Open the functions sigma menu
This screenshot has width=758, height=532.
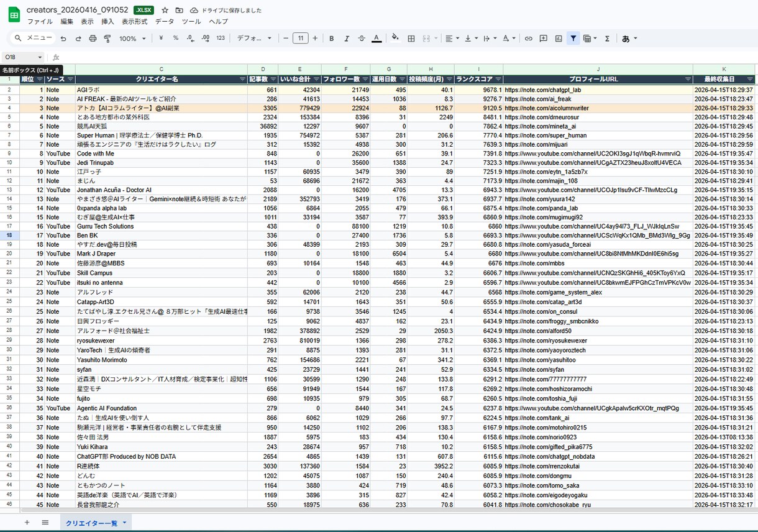[607, 39]
